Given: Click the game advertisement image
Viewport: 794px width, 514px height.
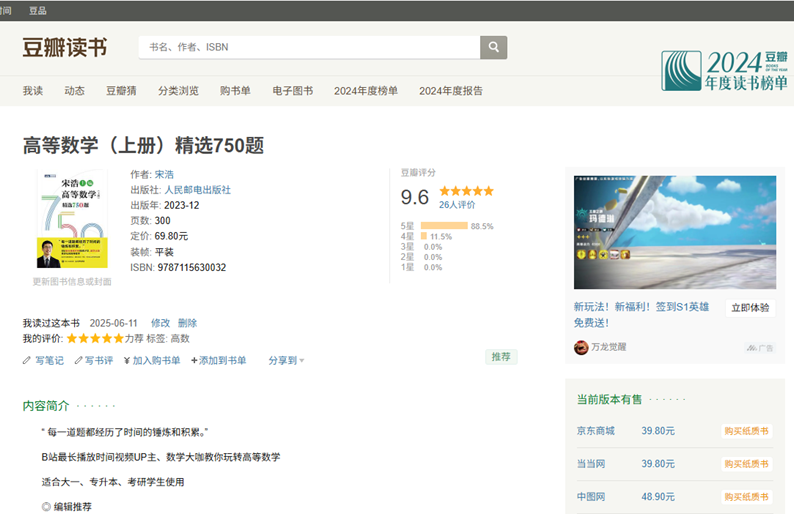Looking at the screenshot, I should [x=674, y=232].
